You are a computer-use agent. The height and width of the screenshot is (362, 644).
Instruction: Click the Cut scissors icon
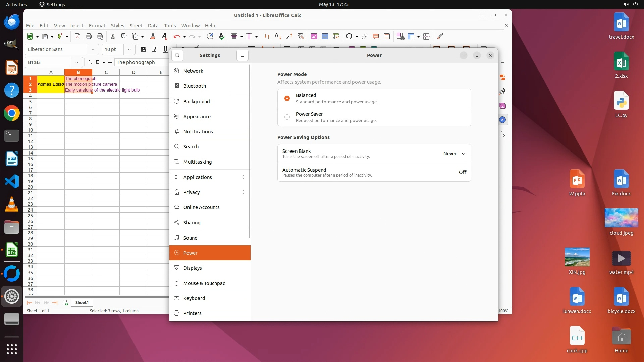point(113,36)
